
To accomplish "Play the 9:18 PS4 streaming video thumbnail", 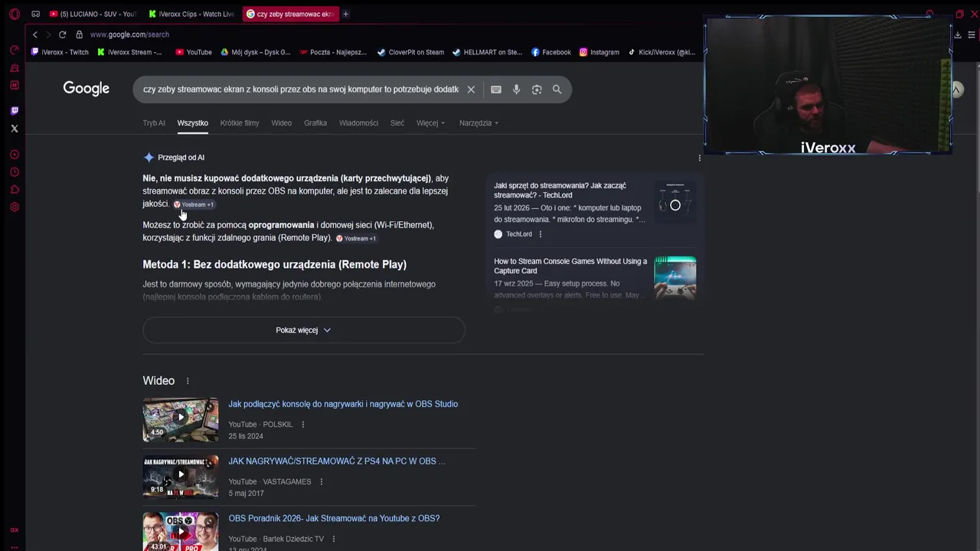I will 180,476.
